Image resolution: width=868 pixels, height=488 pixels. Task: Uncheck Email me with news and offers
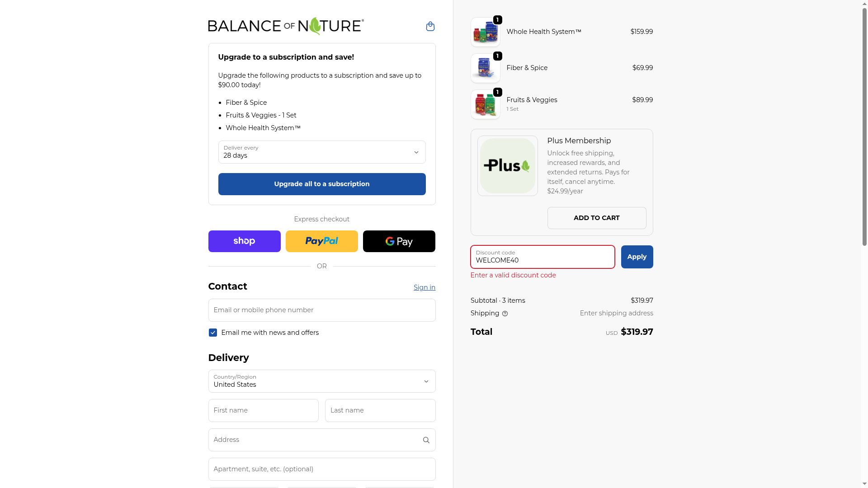[x=213, y=333]
